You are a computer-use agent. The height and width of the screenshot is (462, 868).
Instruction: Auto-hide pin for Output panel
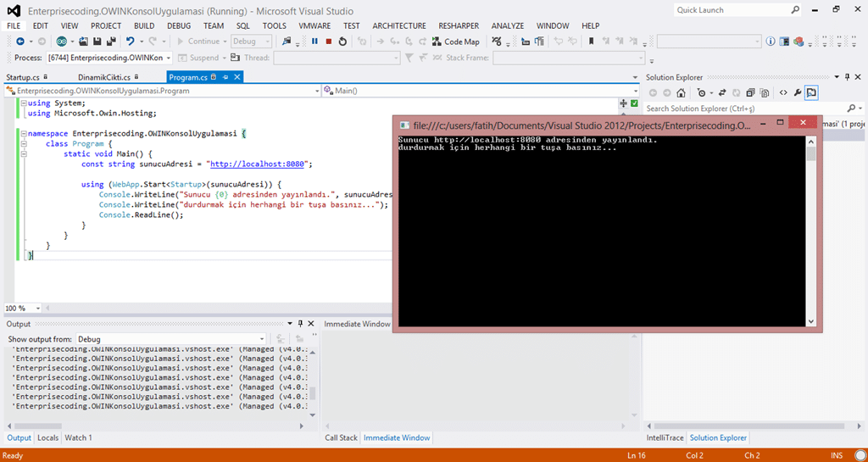(301, 324)
